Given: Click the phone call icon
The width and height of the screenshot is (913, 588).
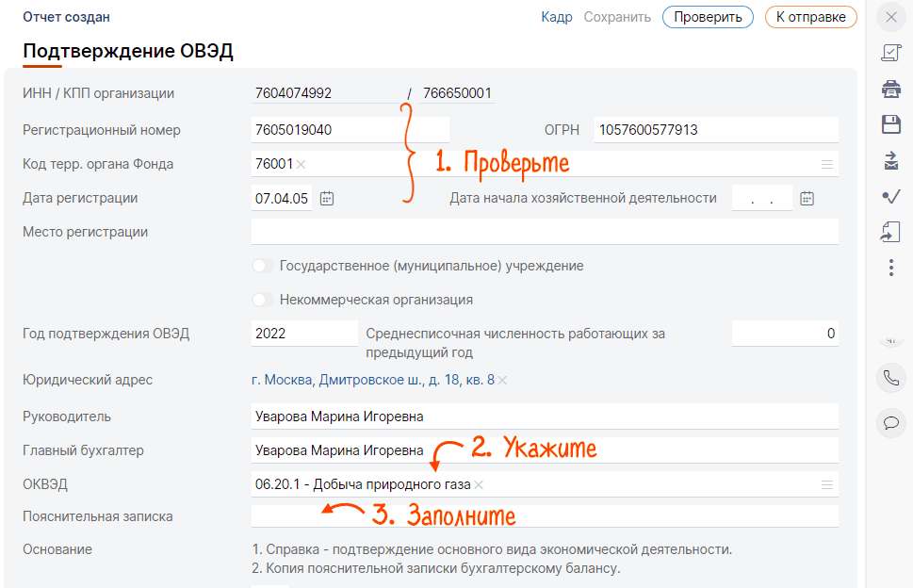Looking at the screenshot, I should tap(890, 379).
